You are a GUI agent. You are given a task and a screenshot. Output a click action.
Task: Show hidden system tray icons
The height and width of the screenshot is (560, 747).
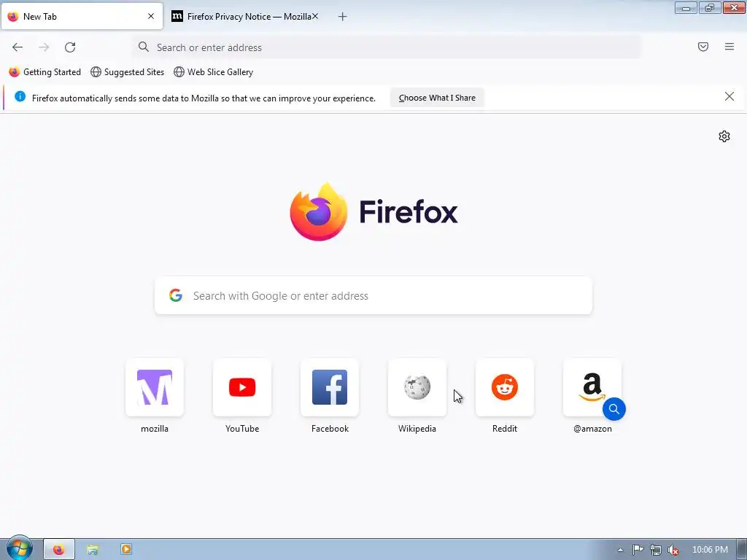(x=620, y=550)
